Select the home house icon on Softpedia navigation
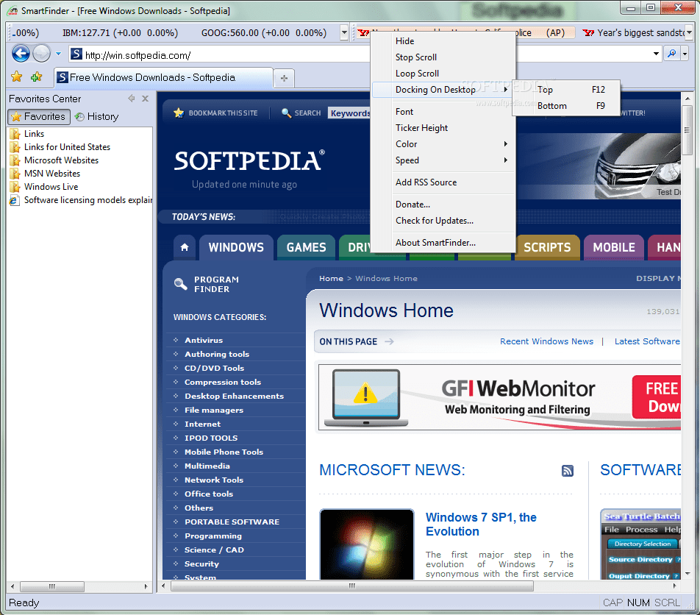The width and height of the screenshot is (700, 615). click(x=185, y=247)
